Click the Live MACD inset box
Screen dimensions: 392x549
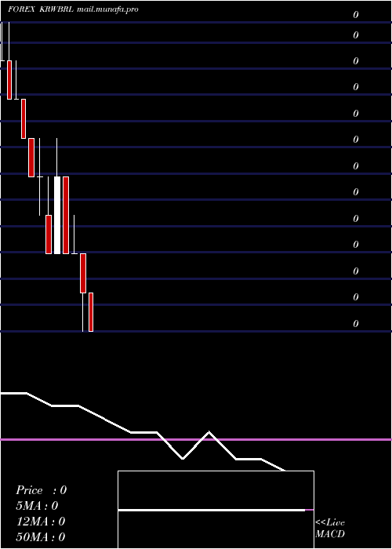[216, 510]
